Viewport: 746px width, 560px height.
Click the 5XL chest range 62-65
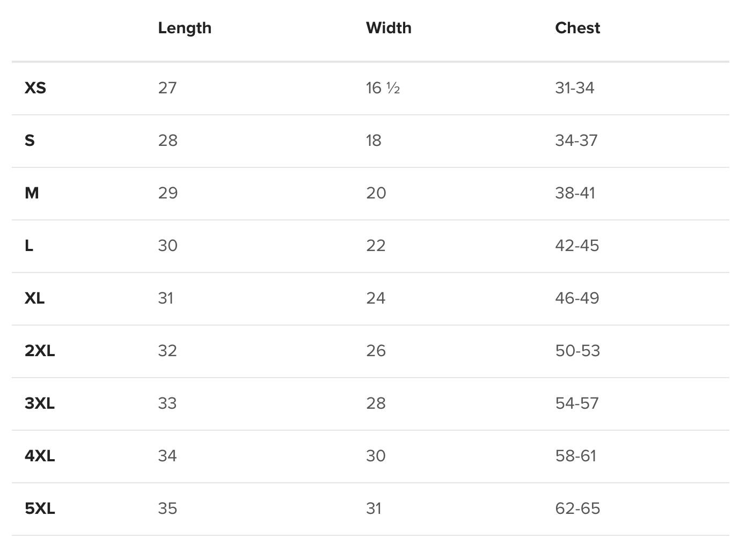click(x=577, y=509)
